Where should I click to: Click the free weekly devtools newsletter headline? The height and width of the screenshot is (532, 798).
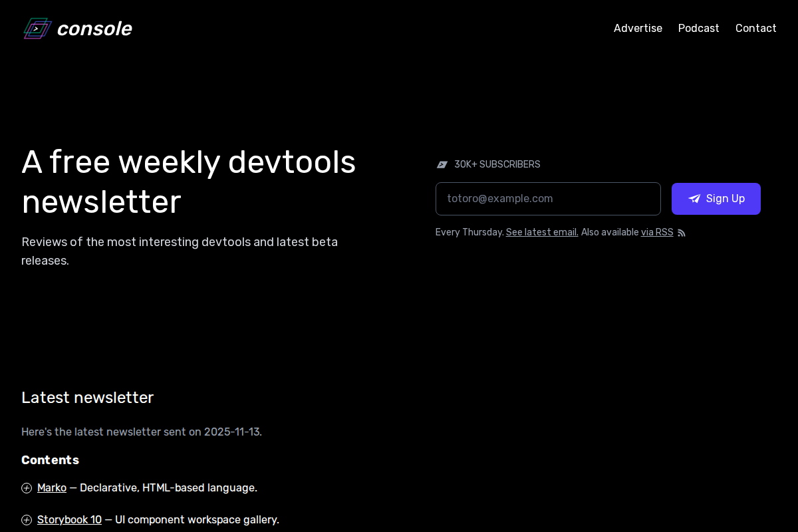pyautogui.click(x=188, y=182)
